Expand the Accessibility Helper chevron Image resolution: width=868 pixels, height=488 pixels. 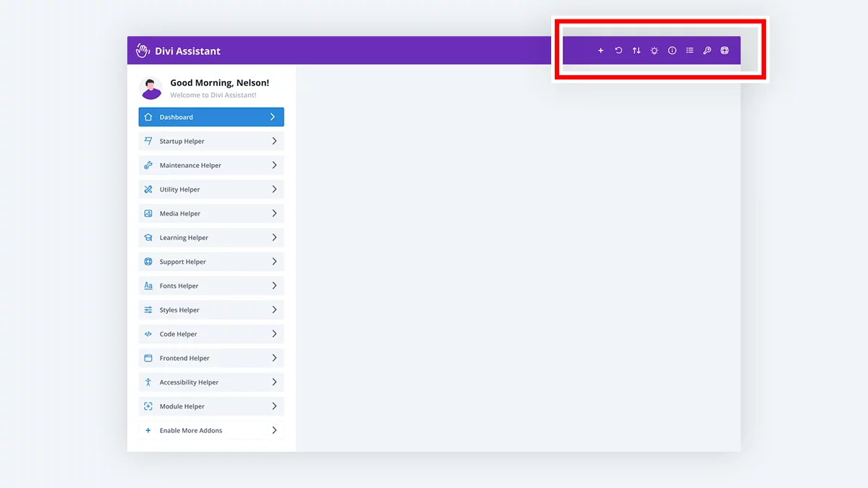tap(274, 382)
